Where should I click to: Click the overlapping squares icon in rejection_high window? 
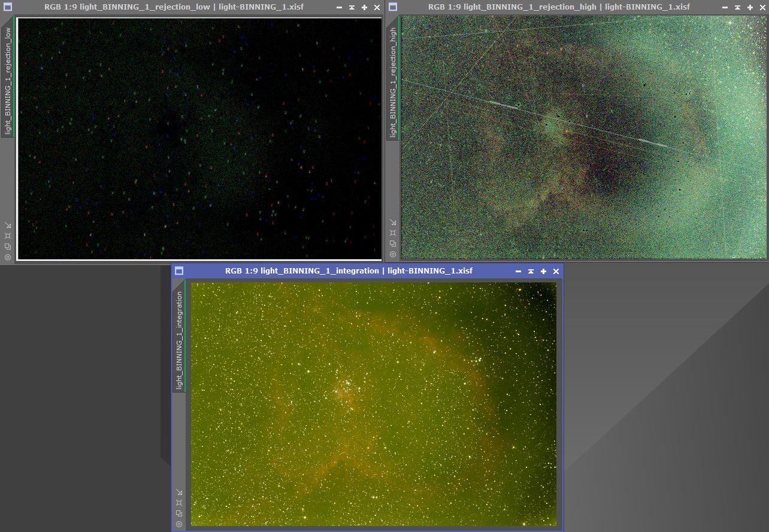click(x=393, y=244)
